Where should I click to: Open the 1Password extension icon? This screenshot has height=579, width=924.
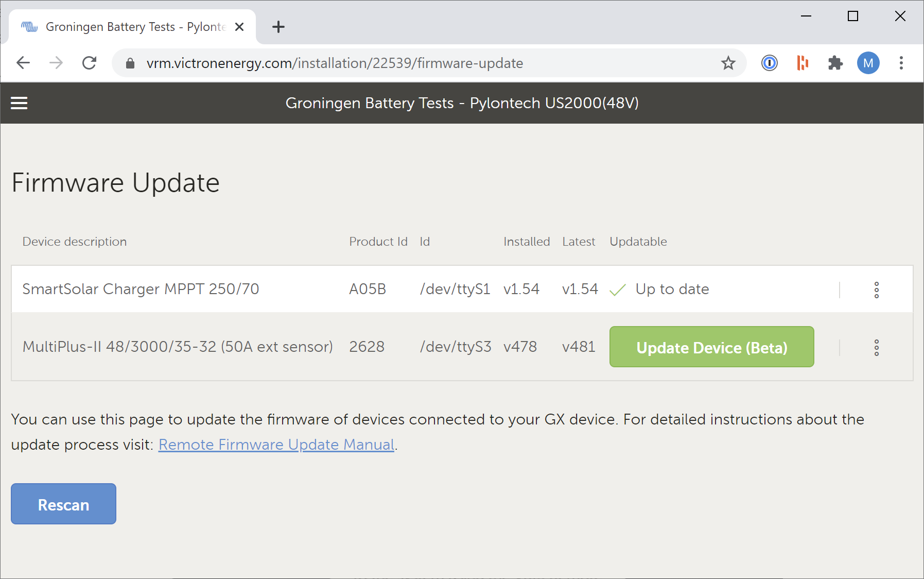(x=769, y=63)
